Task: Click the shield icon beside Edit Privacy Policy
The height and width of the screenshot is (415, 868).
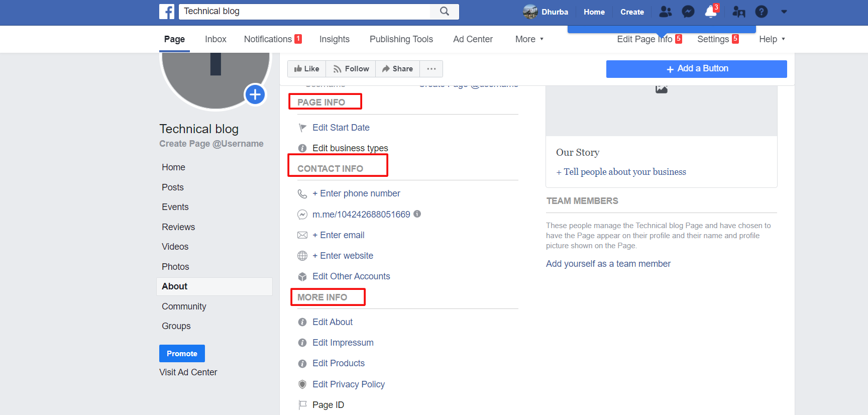Action: [x=302, y=384]
